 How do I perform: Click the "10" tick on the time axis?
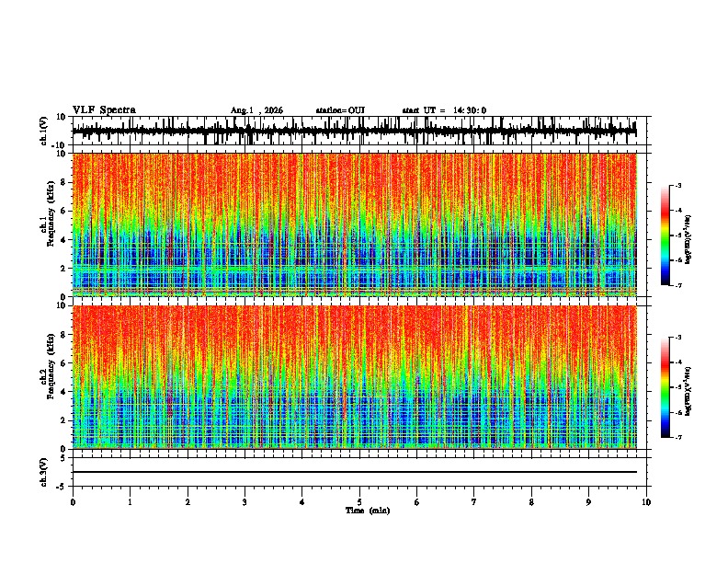(x=646, y=502)
